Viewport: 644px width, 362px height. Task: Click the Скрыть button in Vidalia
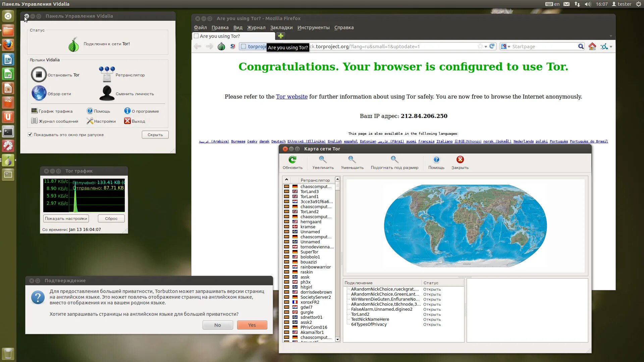[x=155, y=135]
